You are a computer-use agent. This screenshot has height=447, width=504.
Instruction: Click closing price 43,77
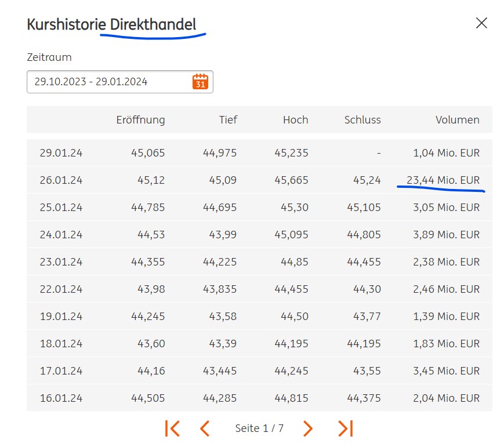pyautogui.click(x=367, y=317)
